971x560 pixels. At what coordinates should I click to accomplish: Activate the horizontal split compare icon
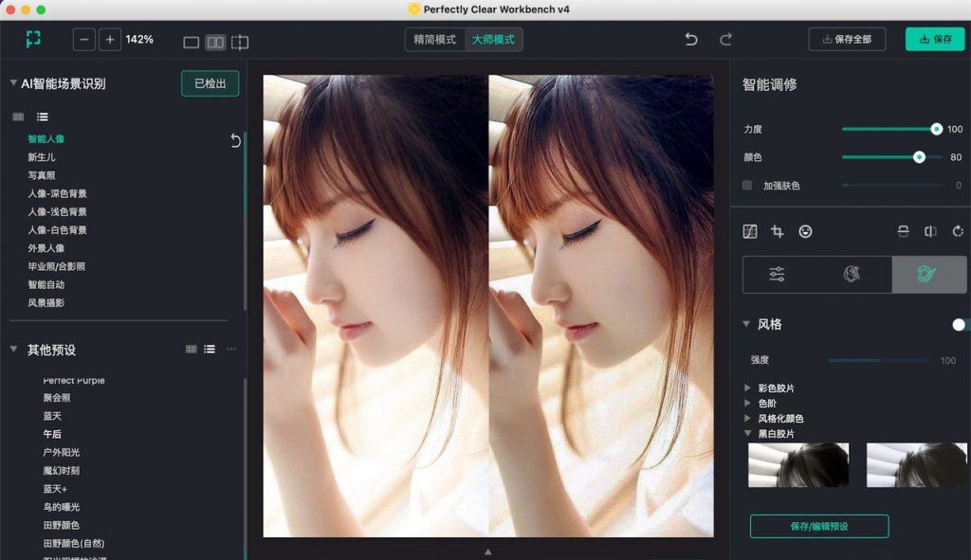click(x=904, y=232)
